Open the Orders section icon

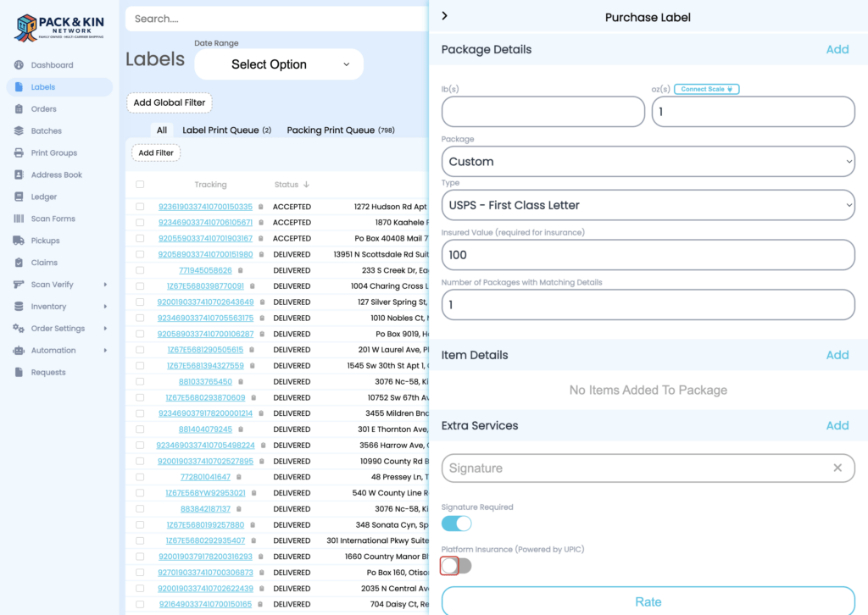[x=19, y=108]
